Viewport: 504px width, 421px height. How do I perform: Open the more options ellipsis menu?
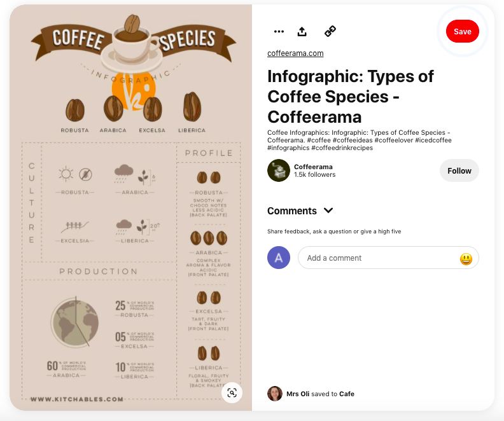(x=279, y=31)
